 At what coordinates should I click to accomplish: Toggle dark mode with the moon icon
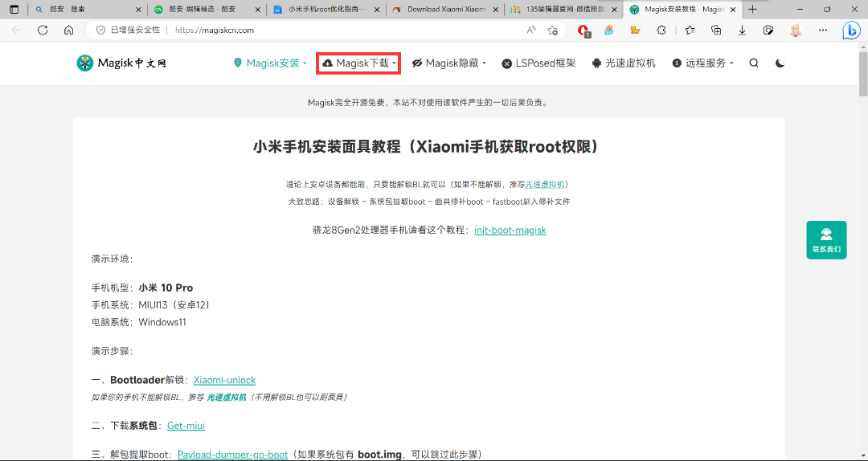tap(780, 63)
